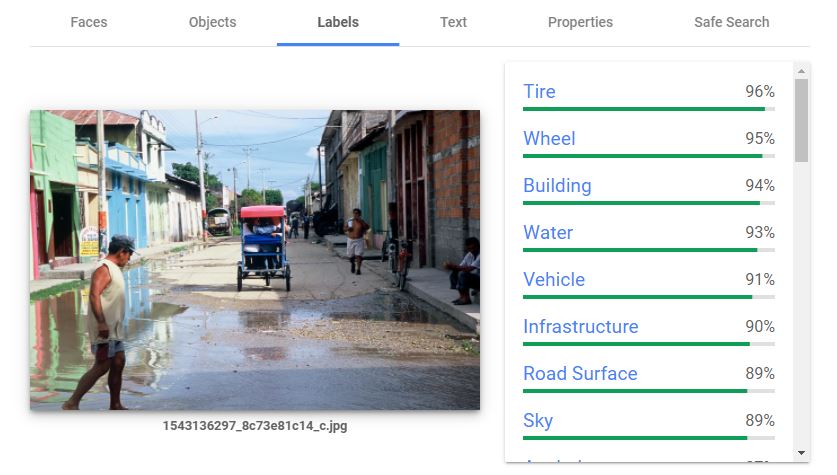Open the Properties tab

[x=580, y=22]
